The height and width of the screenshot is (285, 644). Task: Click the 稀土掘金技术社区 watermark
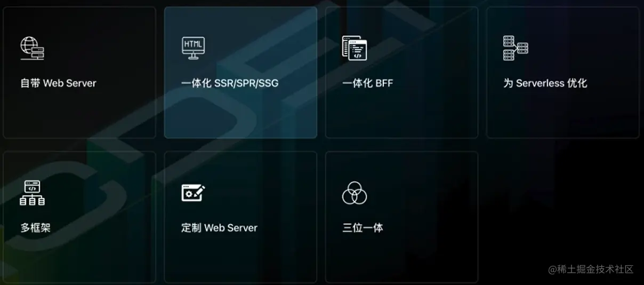(x=591, y=269)
